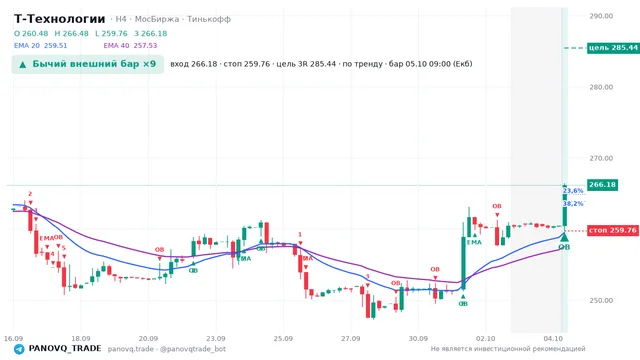Click the 25.09 date axis label
Viewport: 640px width, 360px height.
click(x=283, y=338)
